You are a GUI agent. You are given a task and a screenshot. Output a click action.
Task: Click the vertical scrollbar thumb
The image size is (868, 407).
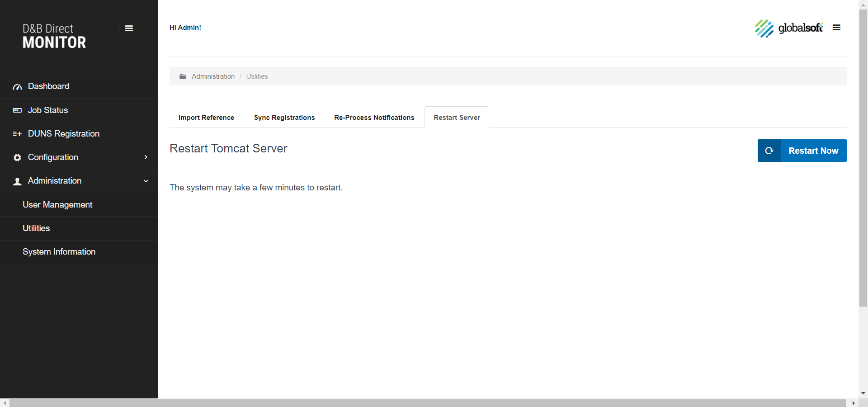tap(863, 158)
